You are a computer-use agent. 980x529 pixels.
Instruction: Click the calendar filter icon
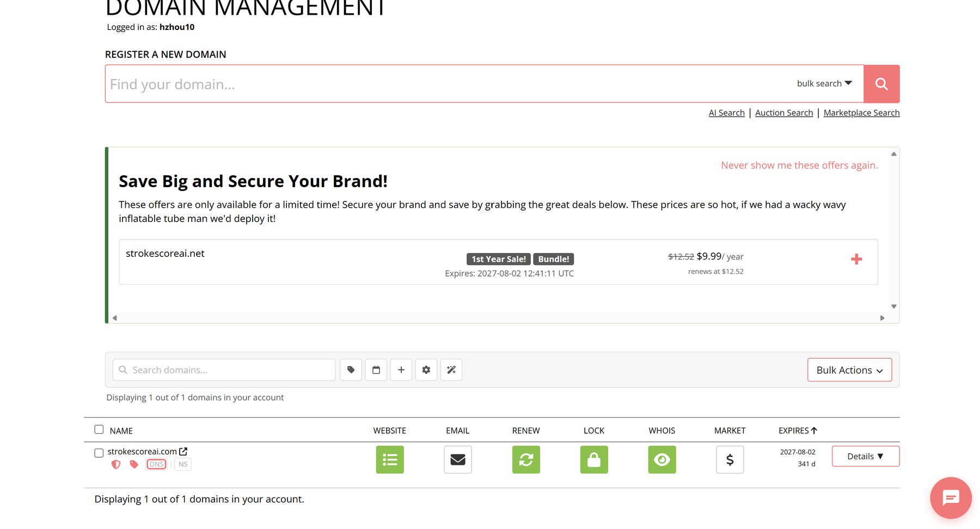coord(376,370)
